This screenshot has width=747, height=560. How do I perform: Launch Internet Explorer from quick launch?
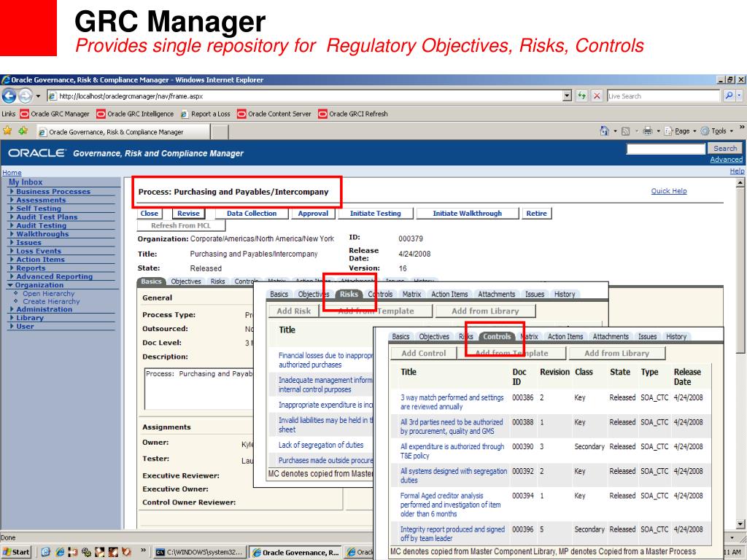[x=60, y=552]
